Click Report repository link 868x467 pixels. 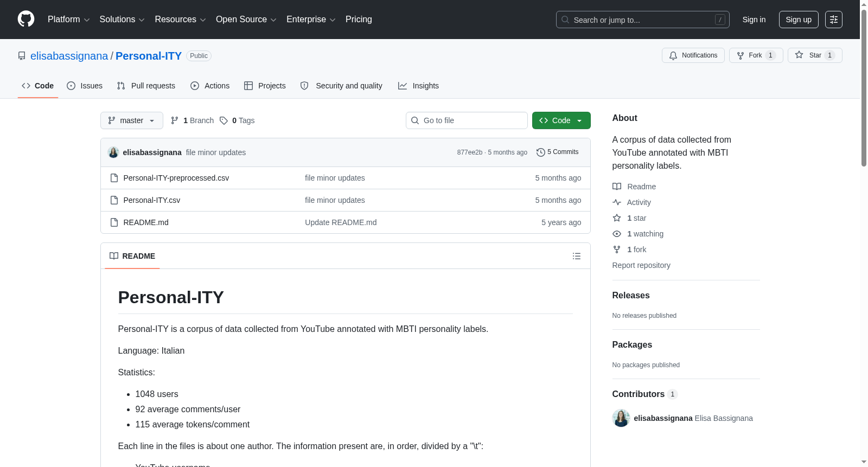(x=641, y=265)
